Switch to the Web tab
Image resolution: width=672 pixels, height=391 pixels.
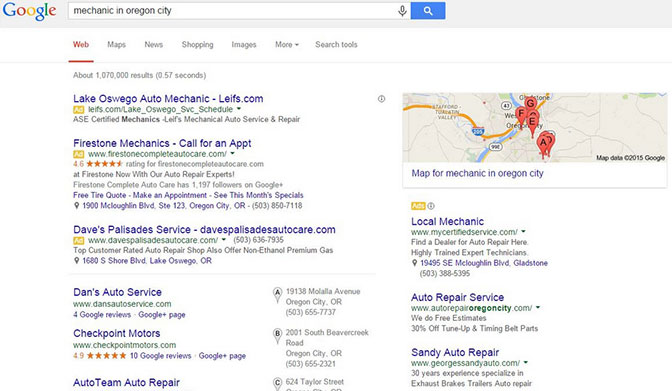(81, 45)
